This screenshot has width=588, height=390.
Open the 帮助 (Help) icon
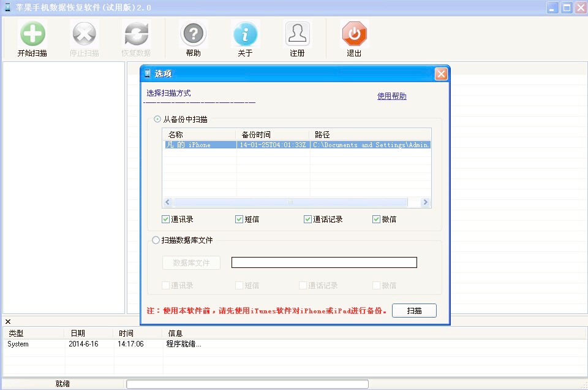[194, 33]
